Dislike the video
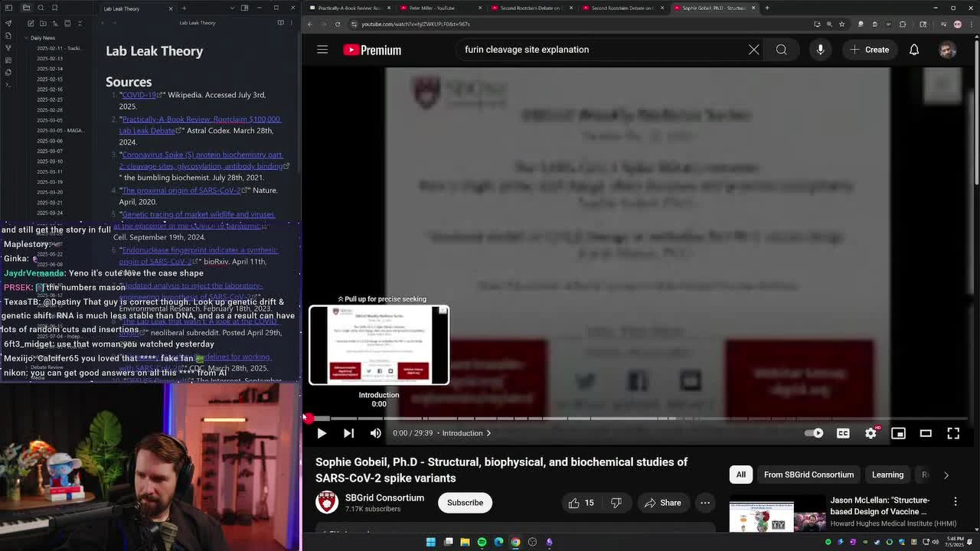The width and height of the screenshot is (980, 551). point(616,503)
